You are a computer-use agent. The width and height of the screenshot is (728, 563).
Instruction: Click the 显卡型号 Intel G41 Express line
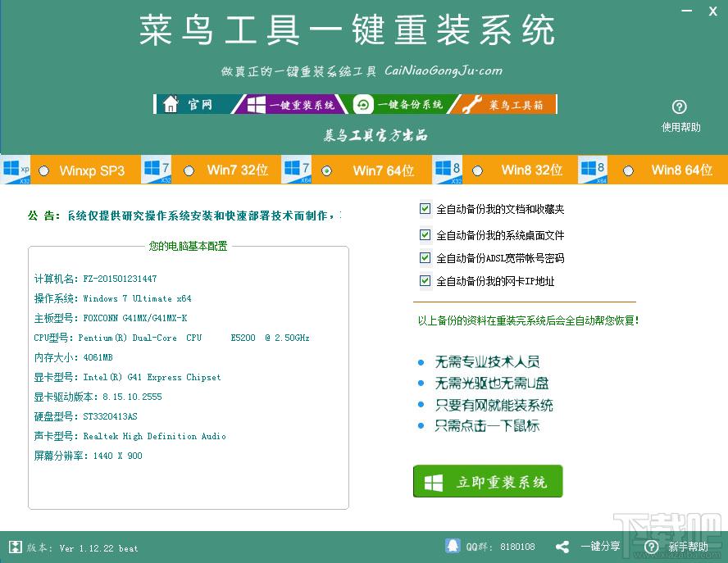point(127,377)
